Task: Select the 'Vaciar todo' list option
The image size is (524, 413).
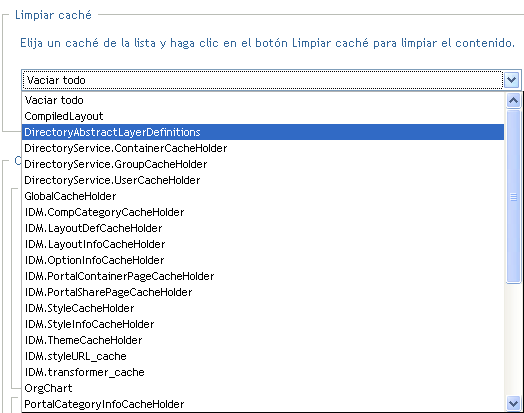Action: [x=263, y=100]
